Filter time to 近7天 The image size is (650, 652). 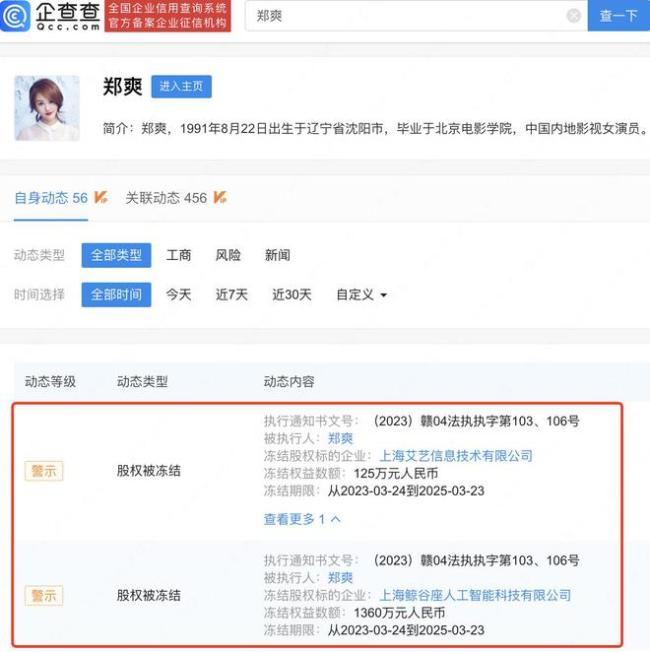click(232, 295)
